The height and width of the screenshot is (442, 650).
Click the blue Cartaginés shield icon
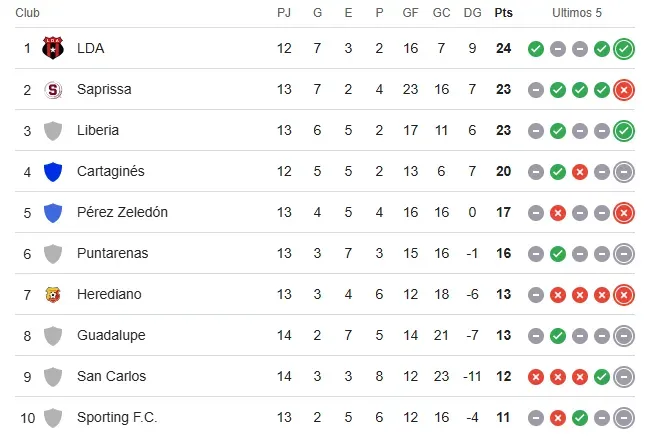53,171
